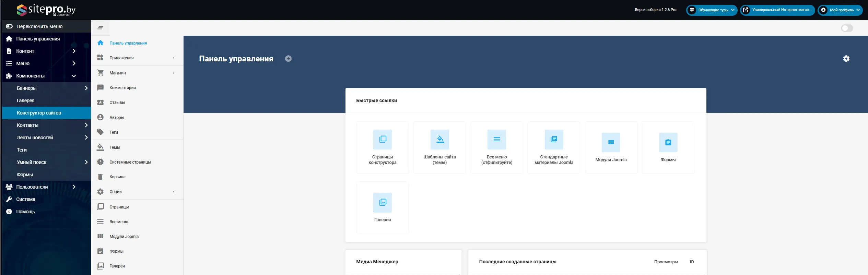
Task: Click the Корзина trash icon in sidebar
Action: click(x=100, y=177)
